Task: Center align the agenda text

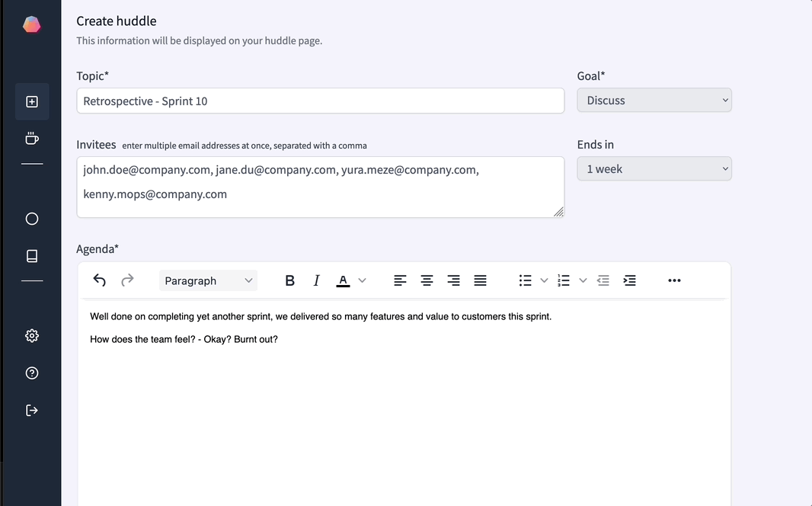Action: click(x=427, y=280)
